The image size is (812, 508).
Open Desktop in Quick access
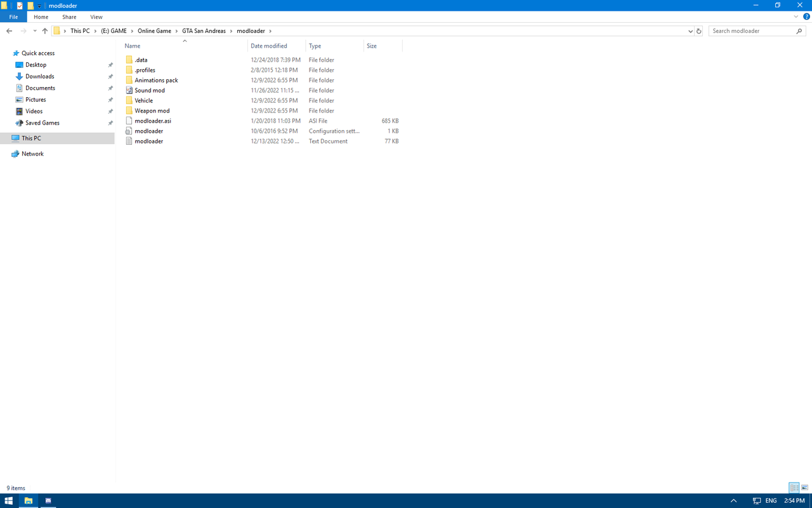coord(36,65)
